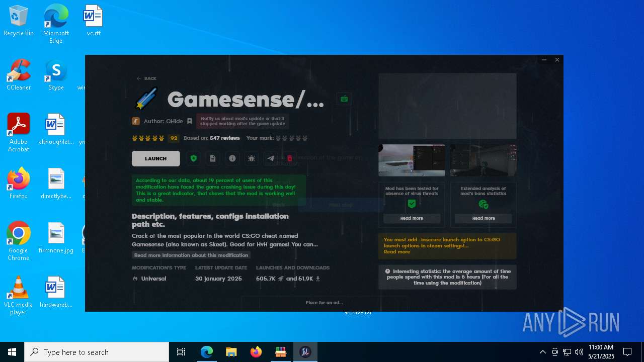Open the Skype desktop shortcut
644x362 pixels.
click(x=56, y=75)
